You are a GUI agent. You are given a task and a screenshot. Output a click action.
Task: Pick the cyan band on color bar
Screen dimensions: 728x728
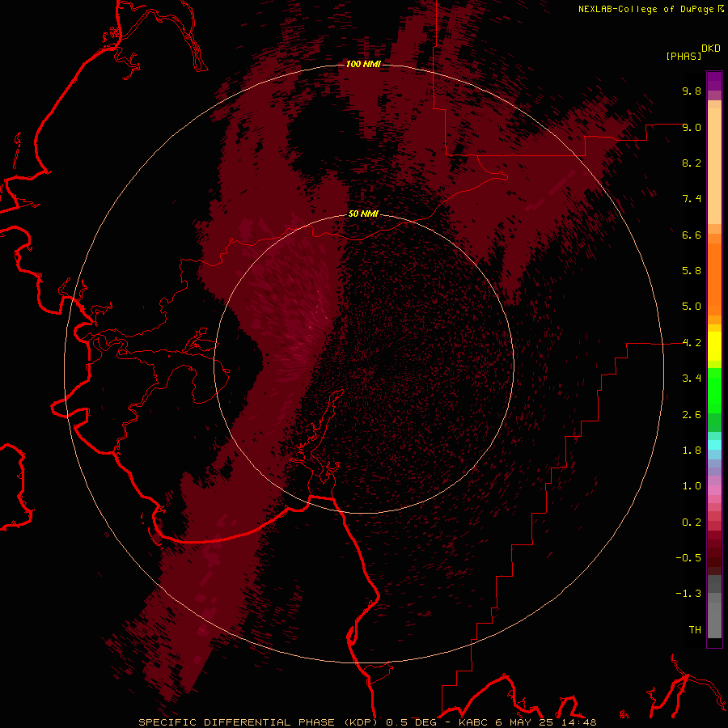pyautogui.click(x=714, y=445)
